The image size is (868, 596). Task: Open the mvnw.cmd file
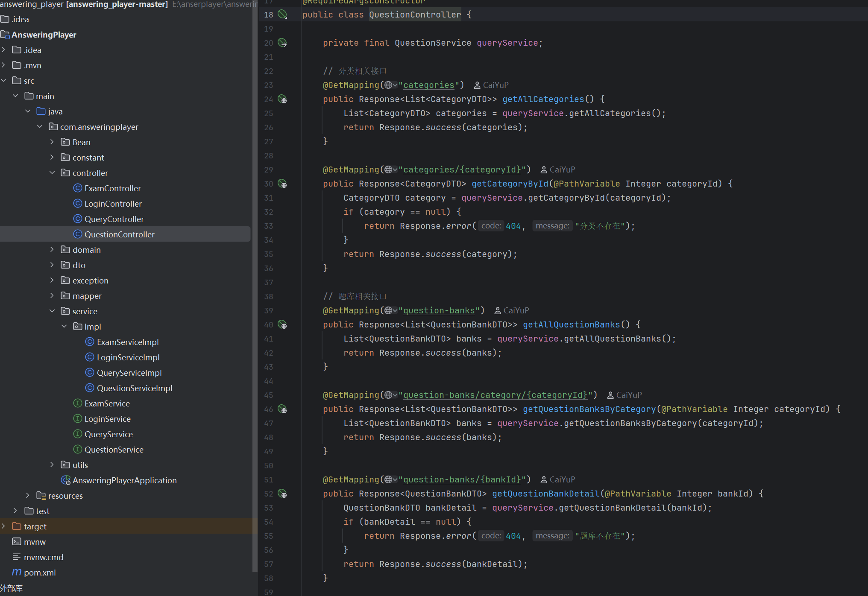pos(43,557)
